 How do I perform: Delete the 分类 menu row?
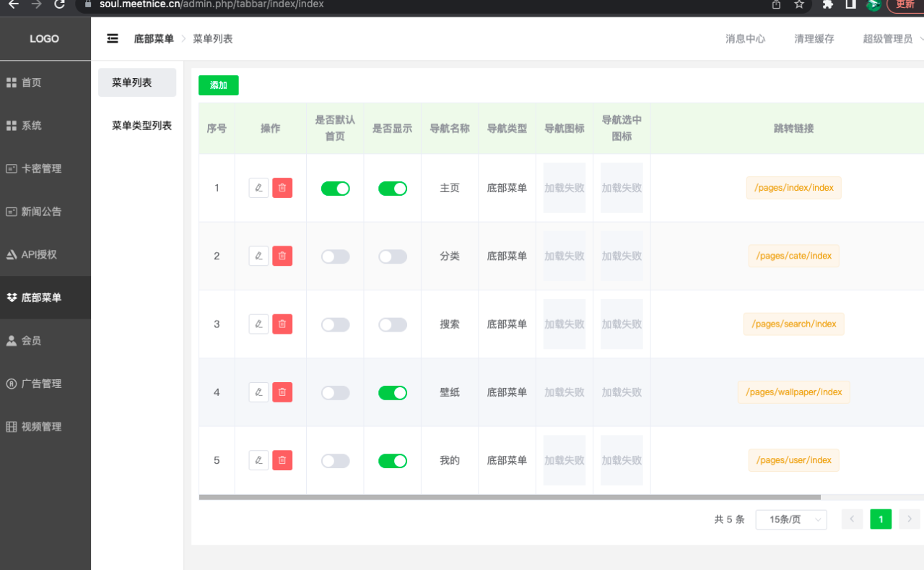coord(282,256)
